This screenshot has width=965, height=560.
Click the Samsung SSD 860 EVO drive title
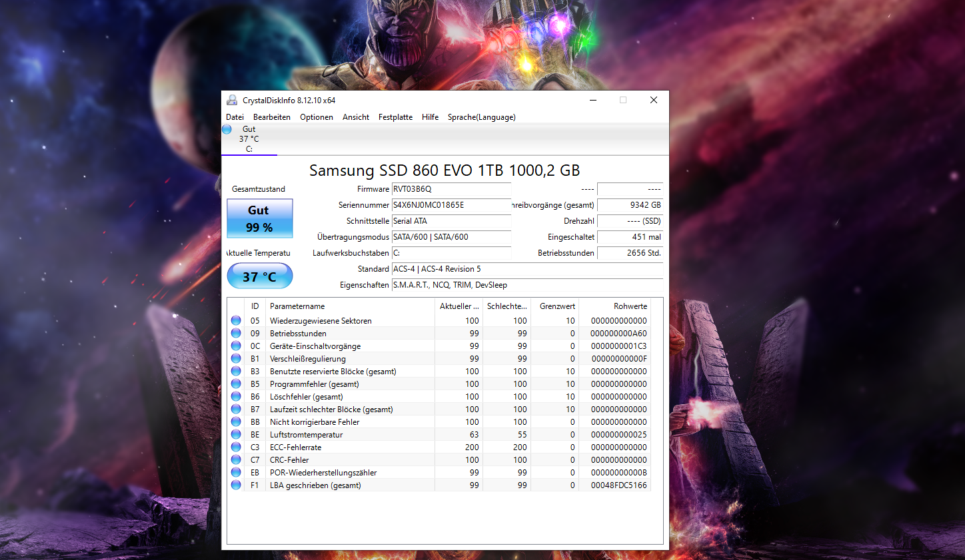(445, 170)
